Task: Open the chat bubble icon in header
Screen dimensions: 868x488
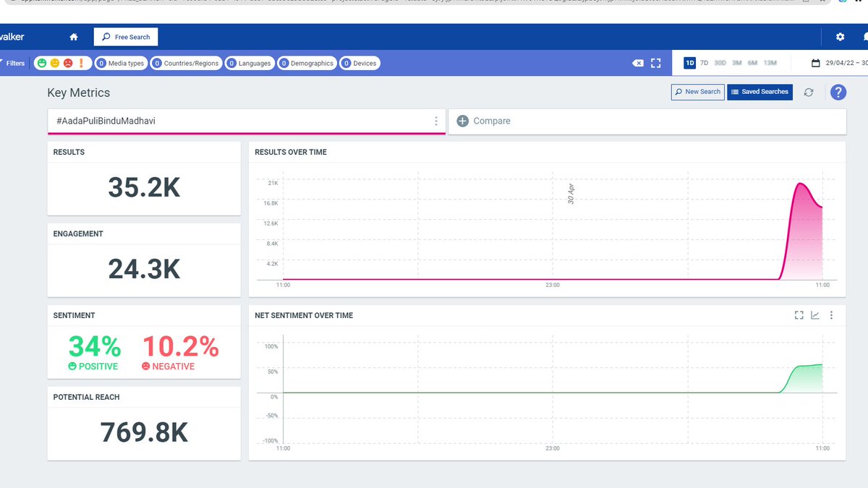Action: coord(865,37)
